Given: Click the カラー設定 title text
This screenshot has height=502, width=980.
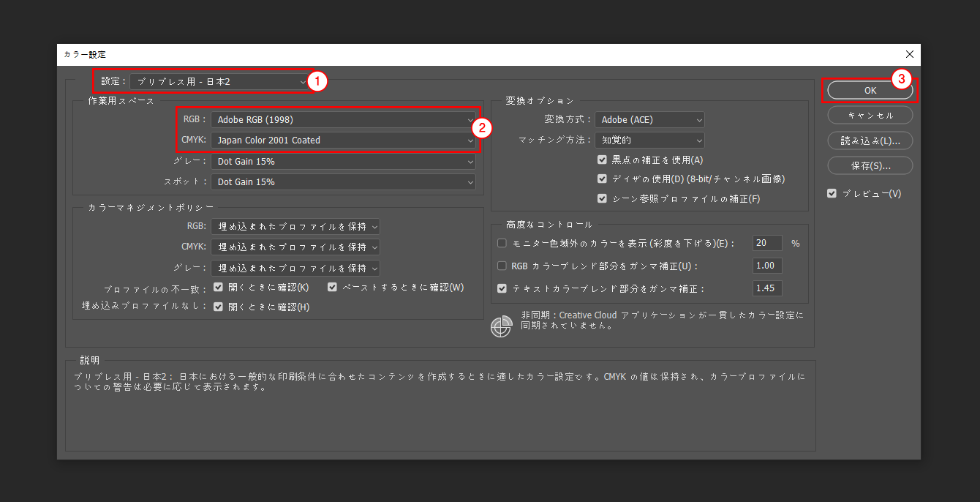Looking at the screenshot, I should coord(85,54).
